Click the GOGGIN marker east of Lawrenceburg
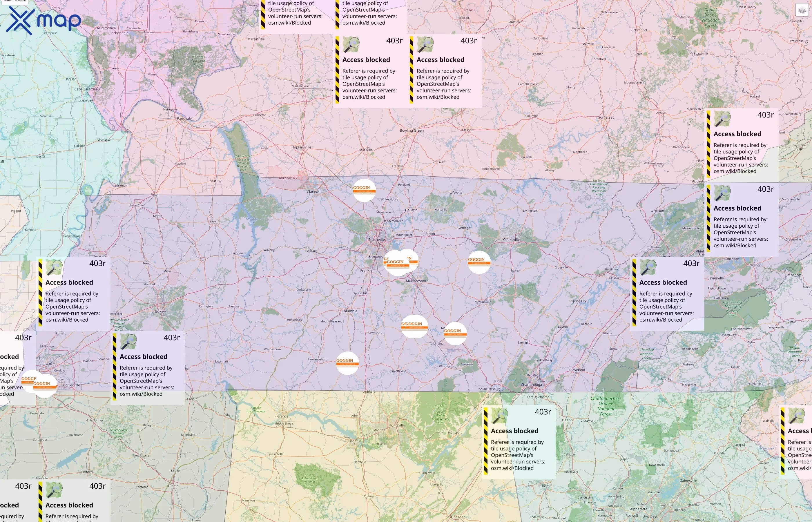812x522 pixels. [x=347, y=363]
